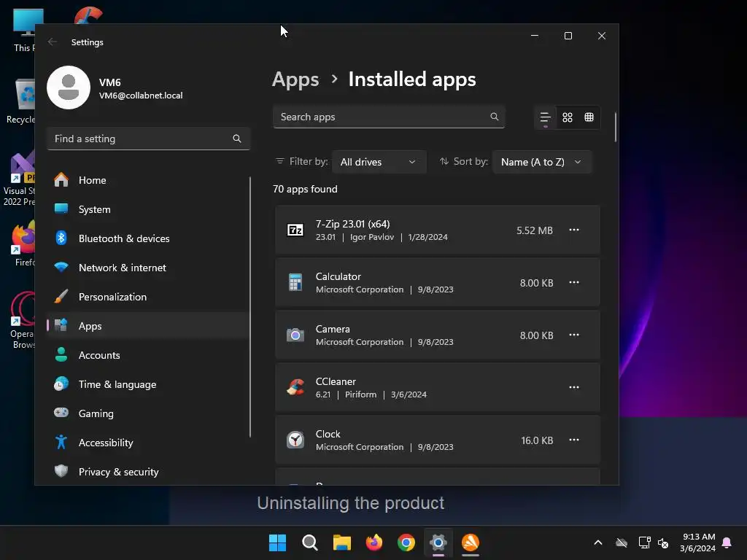Open taskbar Search
This screenshot has height=560, width=747.
(309, 542)
